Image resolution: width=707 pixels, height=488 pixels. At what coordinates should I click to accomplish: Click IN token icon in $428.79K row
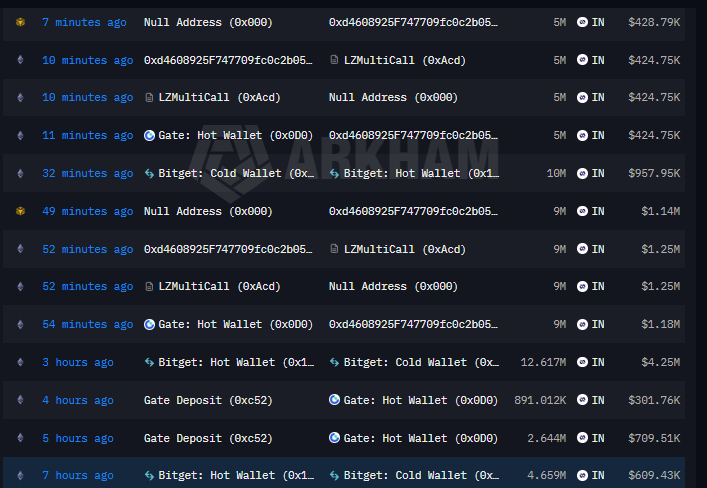coord(583,22)
